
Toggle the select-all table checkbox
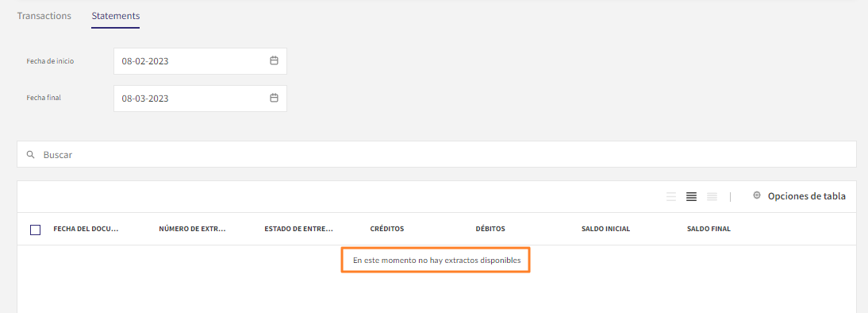pyautogui.click(x=35, y=230)
